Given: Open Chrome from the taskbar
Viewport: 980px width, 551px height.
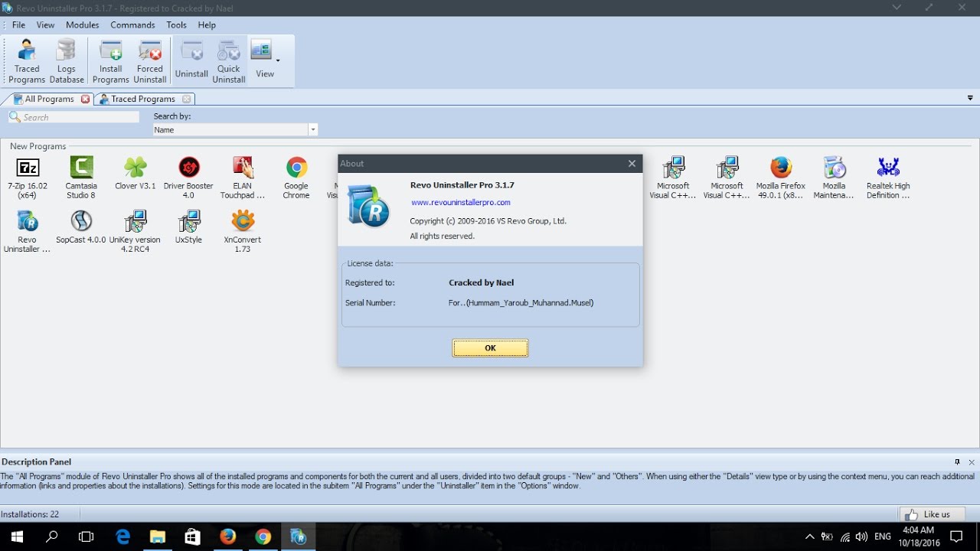Looking at the screenshot, I should tap(263, 537).
